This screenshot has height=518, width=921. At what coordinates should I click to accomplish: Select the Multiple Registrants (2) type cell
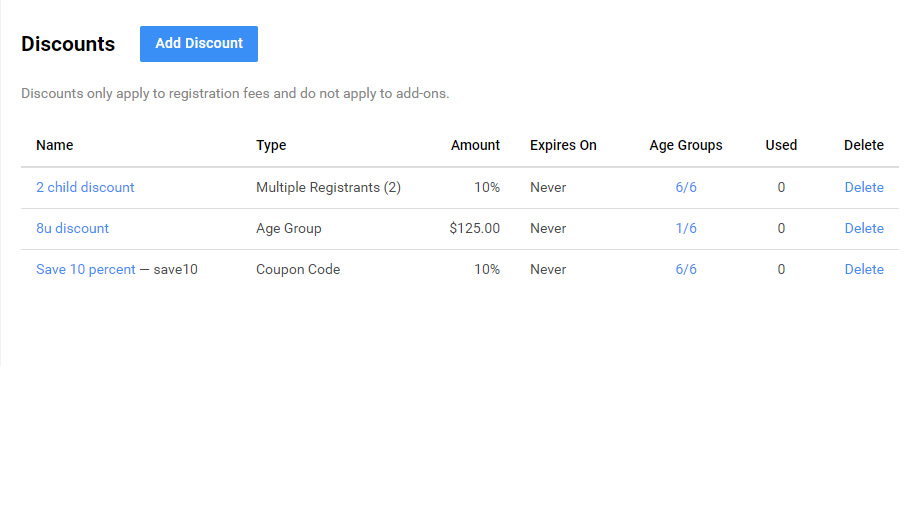point(328,187)
